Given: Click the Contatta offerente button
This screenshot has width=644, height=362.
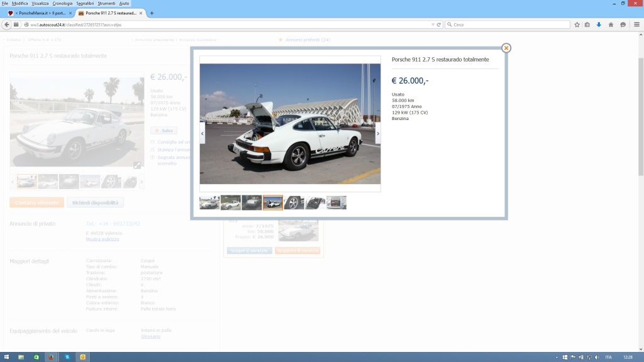Looking at the screenshot, I should click(x=36, y=203).
